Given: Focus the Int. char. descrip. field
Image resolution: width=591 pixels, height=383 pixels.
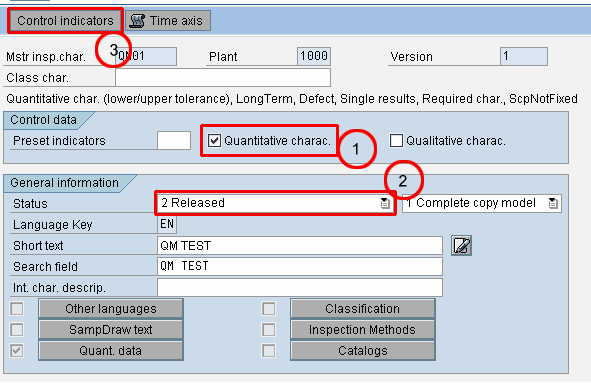Looking at the screenshot, I should (300, 288).
